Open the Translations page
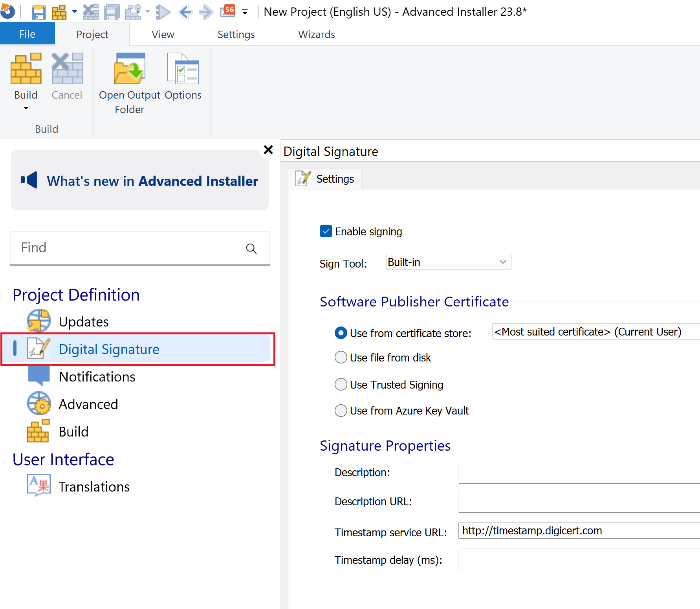The image size is (700, 609). (x=94, y=487)
